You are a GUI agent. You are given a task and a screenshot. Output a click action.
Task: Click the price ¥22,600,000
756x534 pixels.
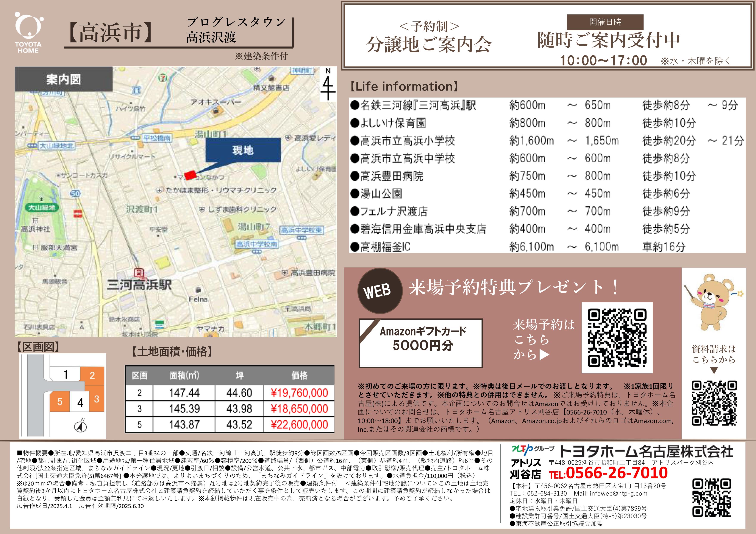(299, 424)
